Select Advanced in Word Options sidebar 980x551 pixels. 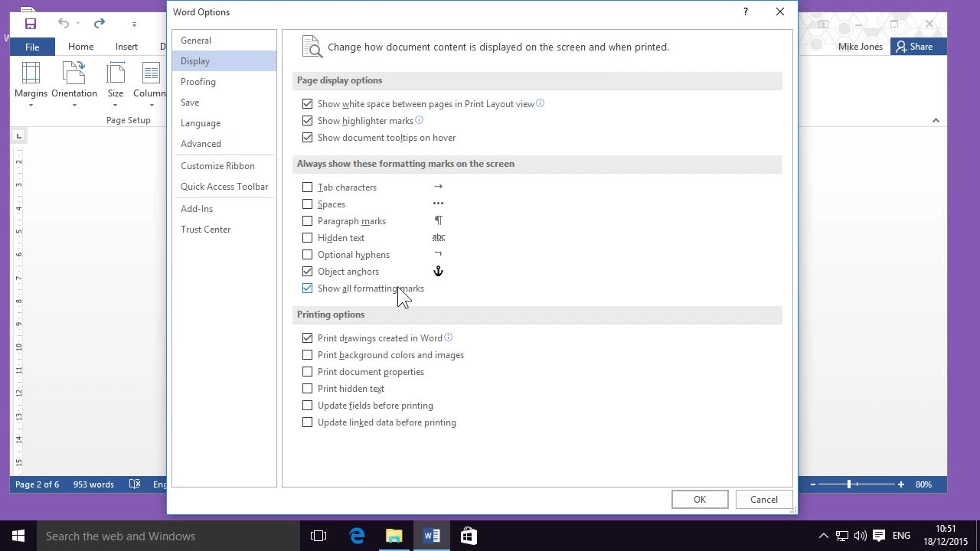[224, 144]
